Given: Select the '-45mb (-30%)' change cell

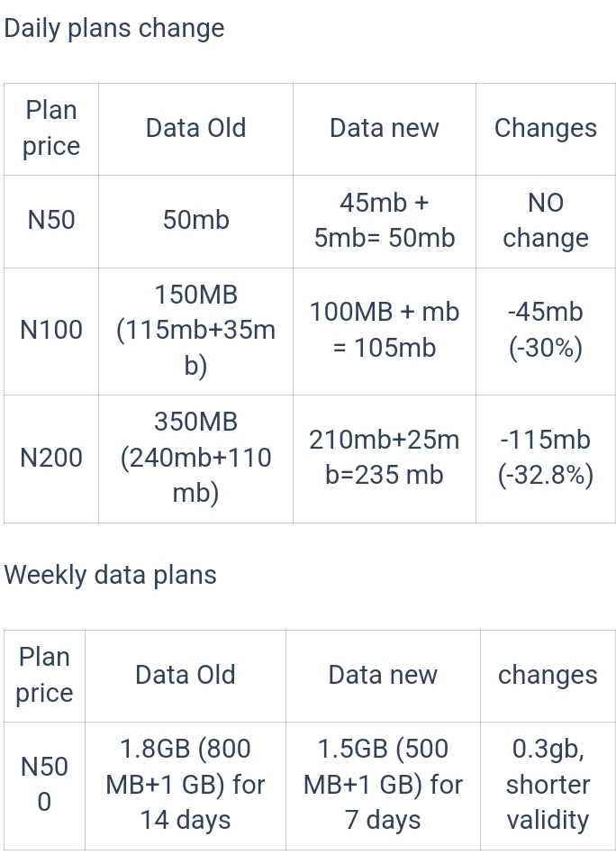Looking at the screenshot, I should (x=546, y=331).
